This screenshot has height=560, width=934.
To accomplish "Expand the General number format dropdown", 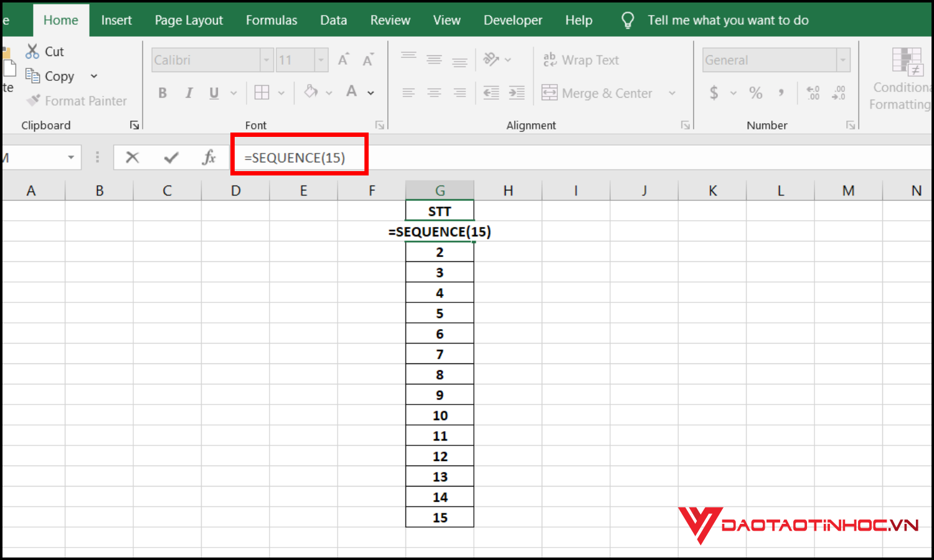I will (x=844, y=60).
